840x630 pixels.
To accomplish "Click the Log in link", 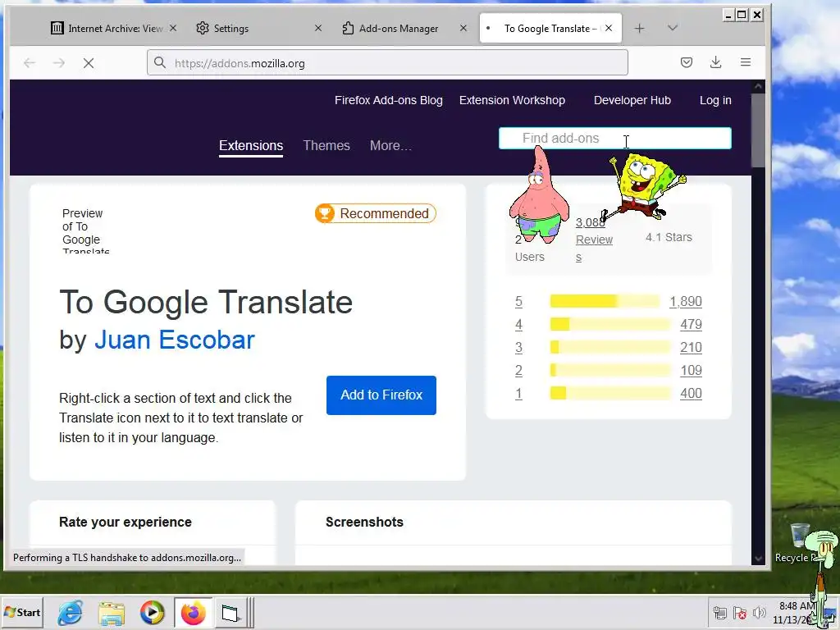I will [715, 100].
